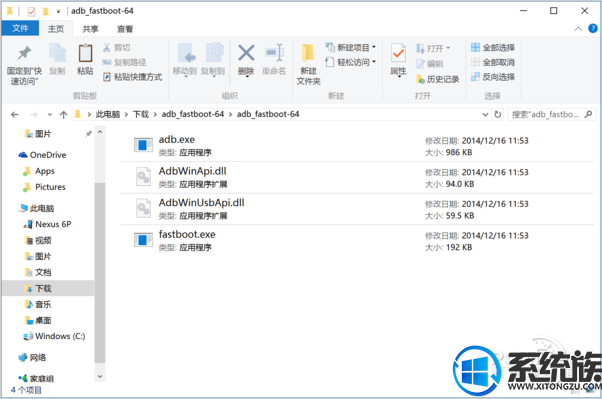The height and width of the screenshot is (399, 602).
Task: Select Paste shortcut in the ribbon
Action: (132, 77)
